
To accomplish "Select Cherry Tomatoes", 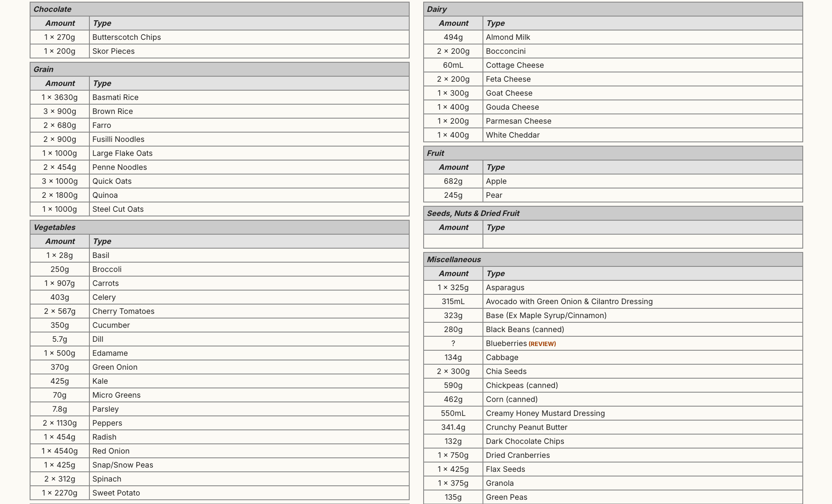I will click(219, 311).
